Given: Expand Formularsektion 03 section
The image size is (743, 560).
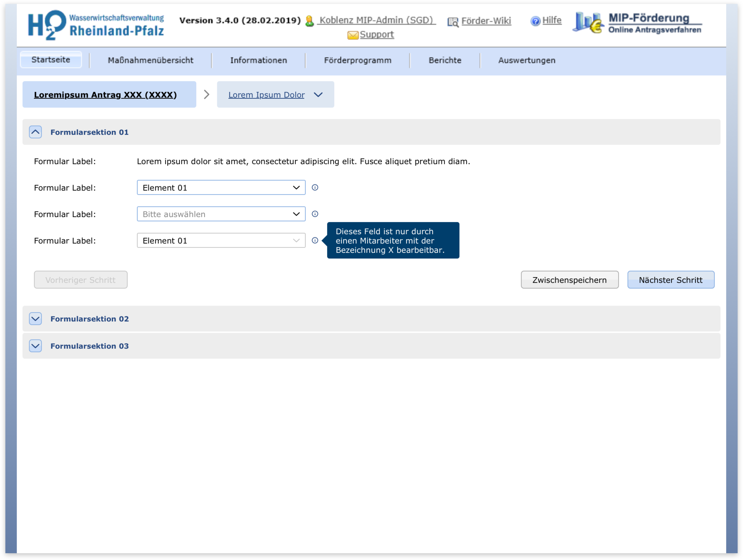Looking at the screenshot, I should (35, 346).
